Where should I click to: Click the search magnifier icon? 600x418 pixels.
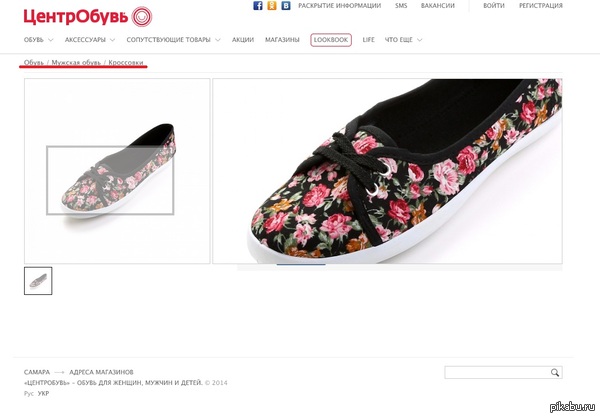pos(556,373)
